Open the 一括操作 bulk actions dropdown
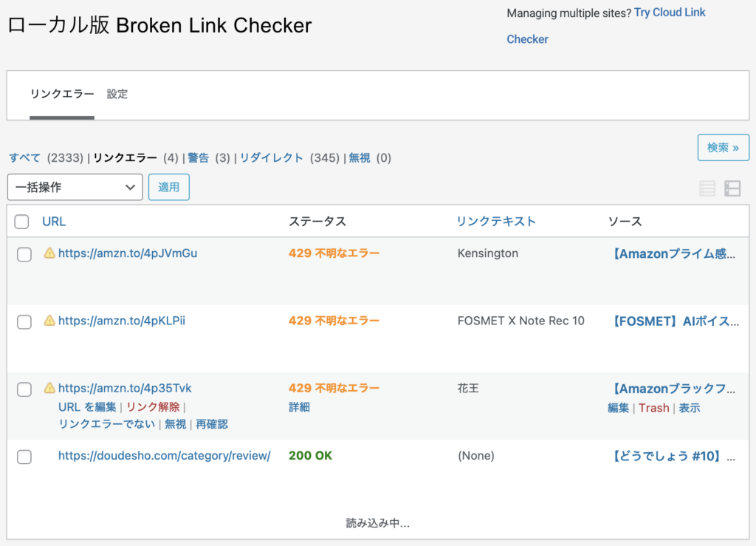This screenshot has width=756, height=546. point(74,187)
